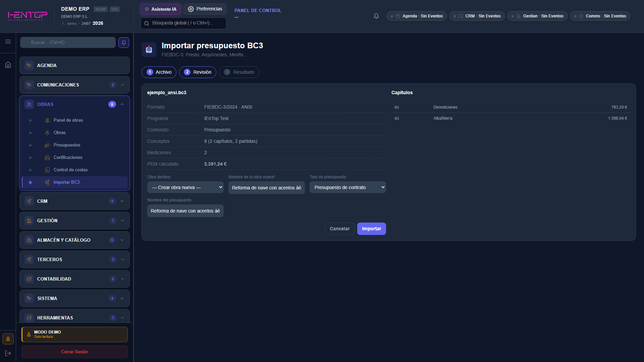Screen dimensions: 644x362
Task: Go to the home icon in left rail
Action: [8, 65]
